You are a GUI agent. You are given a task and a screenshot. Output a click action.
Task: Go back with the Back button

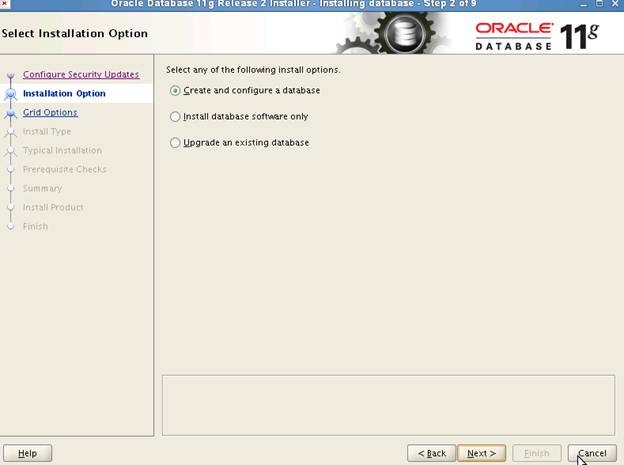pos(431,453)
